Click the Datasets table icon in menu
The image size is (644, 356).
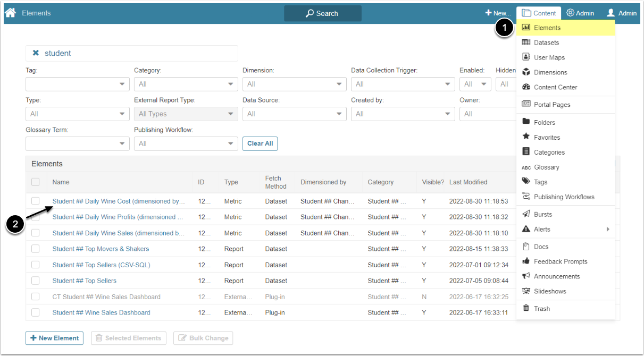click(526, 43)
